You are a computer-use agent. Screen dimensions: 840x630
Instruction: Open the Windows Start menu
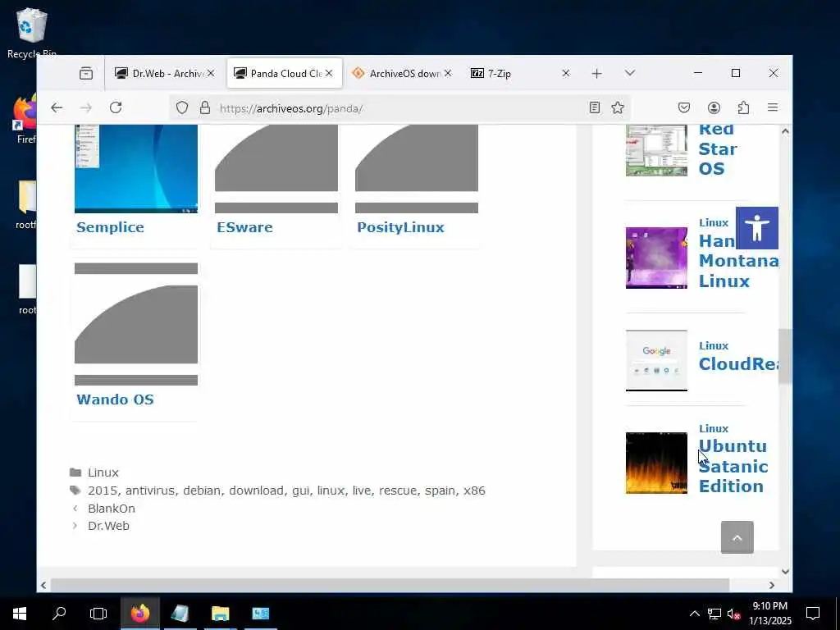point(20,613)
